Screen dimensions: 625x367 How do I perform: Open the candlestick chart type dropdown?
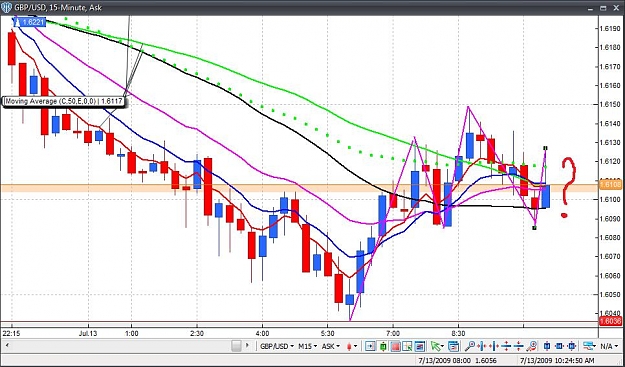[x=352, y=346]
